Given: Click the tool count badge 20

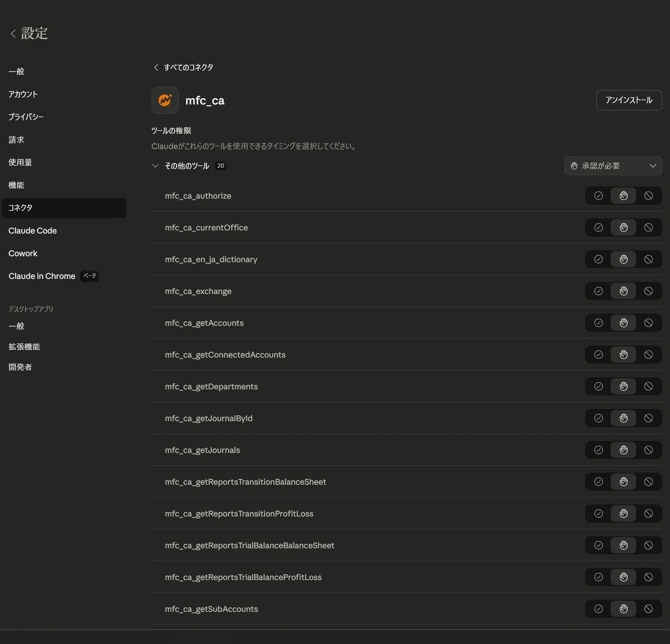Looking at the screenshot, I should (221, 166).
